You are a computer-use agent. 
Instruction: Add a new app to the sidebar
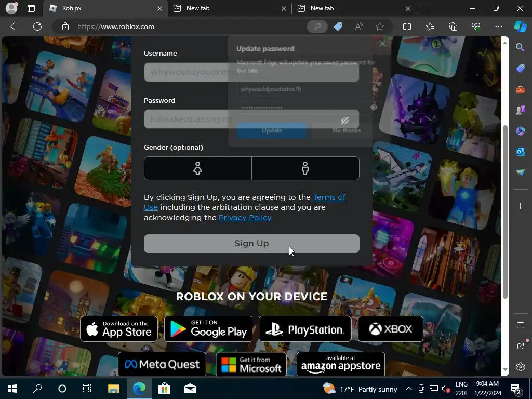point(520,206)
